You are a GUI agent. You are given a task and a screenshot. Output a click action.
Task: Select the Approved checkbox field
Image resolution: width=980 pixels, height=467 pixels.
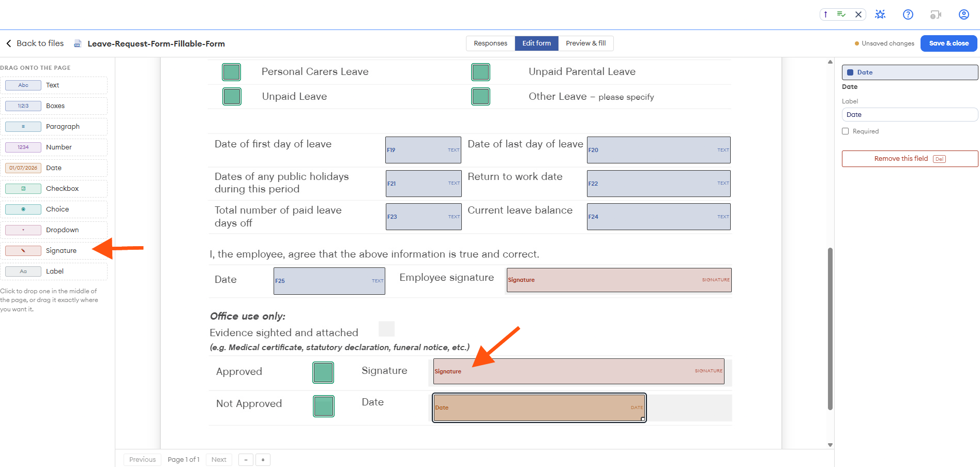[x=323, y=372]
